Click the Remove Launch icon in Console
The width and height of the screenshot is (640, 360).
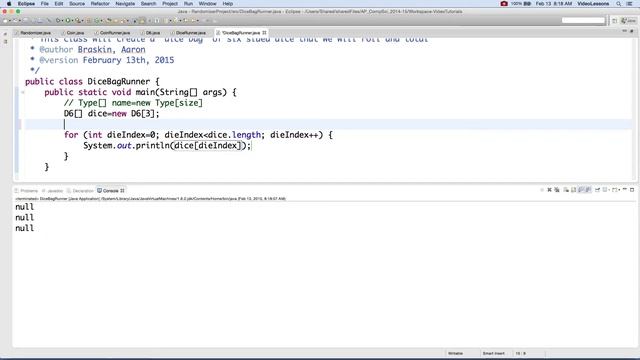pos(549,190)
